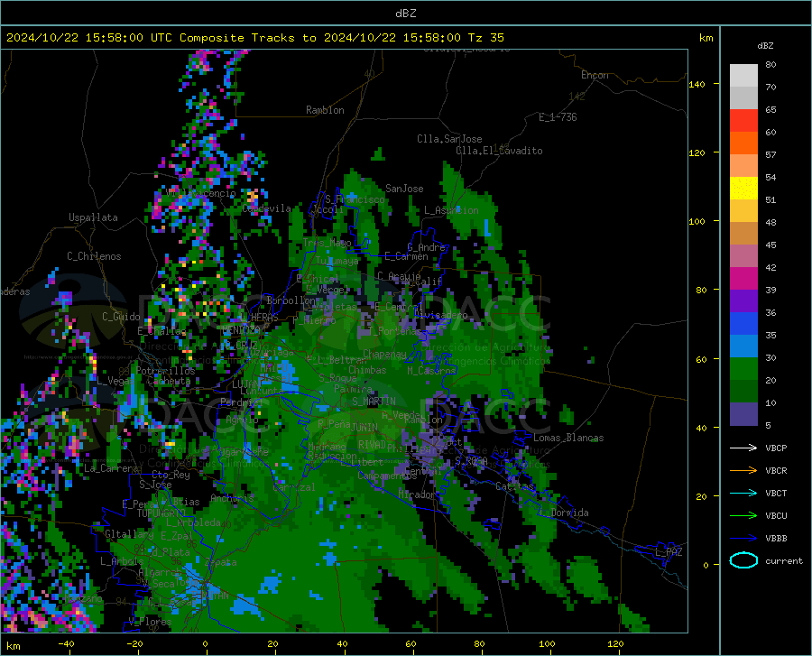Select the red 60-65 dBZ swatch
Image resolution: width=812 pixels, height=656 pixels.
tap(743, 121)
